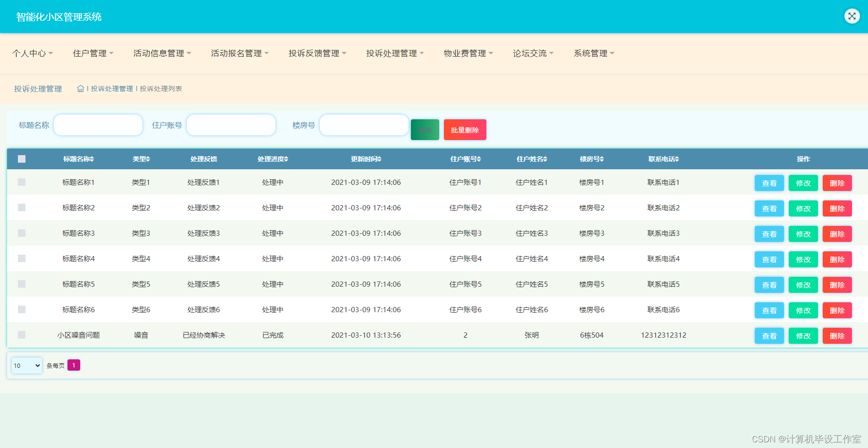Image resolution: width=868 pixels, height=448 pixels.
Task: Delete the 小区噪音问题 complaint
Action: point(837,336)
